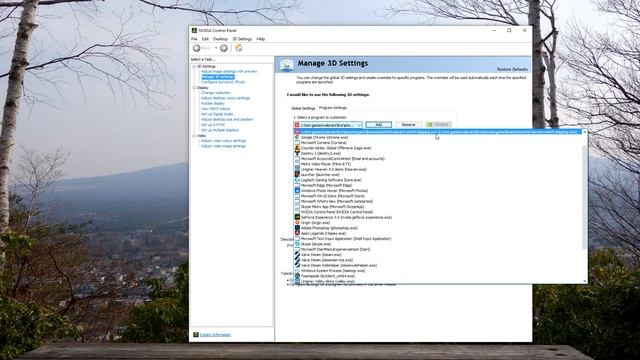Click the dropdown list scroll up arrow
The width and height of the screenshot is (640, 360).
point(584,132)
